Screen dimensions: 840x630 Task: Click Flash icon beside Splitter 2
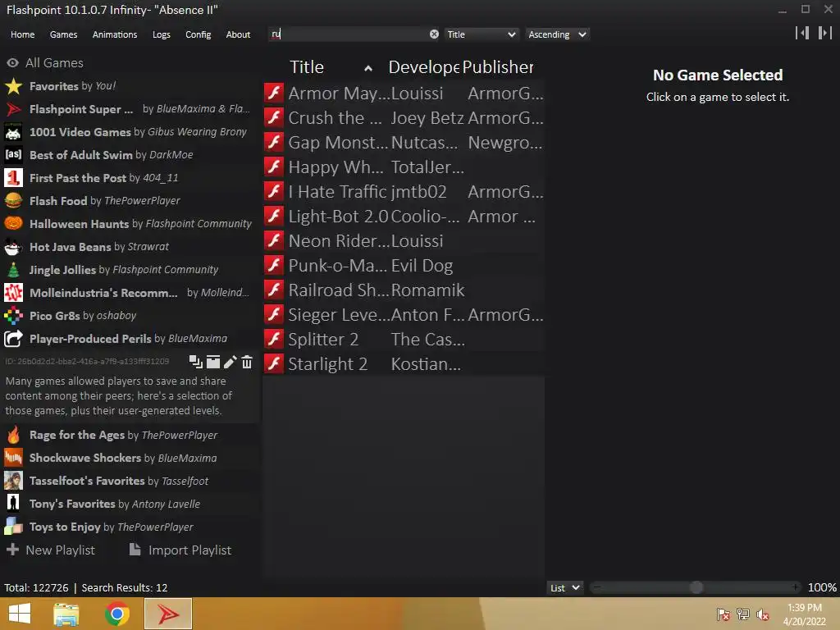pyautogui.click(x=274, y=339)
